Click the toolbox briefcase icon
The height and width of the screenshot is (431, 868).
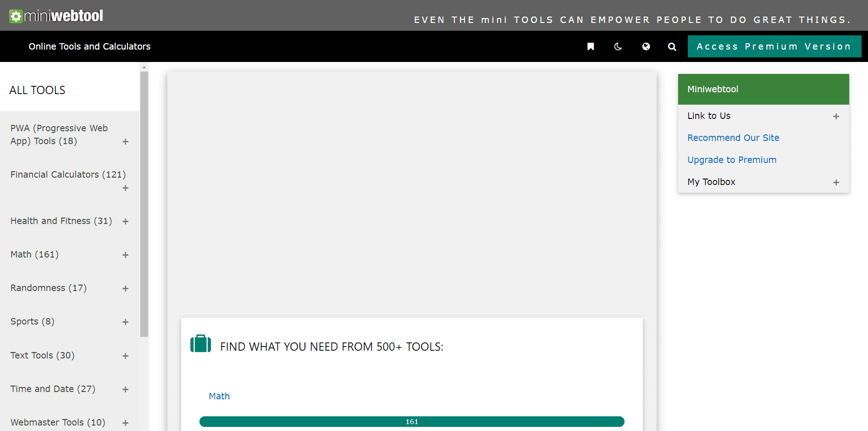[200, 343]
